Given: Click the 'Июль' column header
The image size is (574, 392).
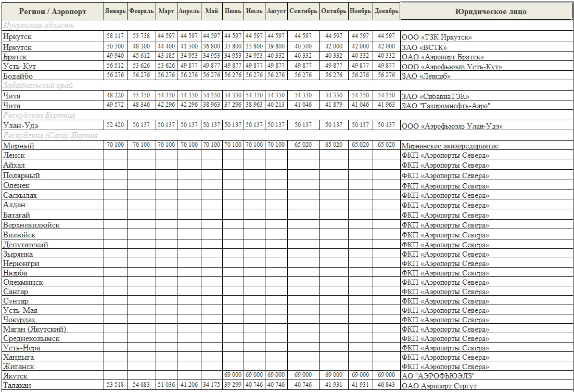Looking at the screenshot, I should click(254, 11).
